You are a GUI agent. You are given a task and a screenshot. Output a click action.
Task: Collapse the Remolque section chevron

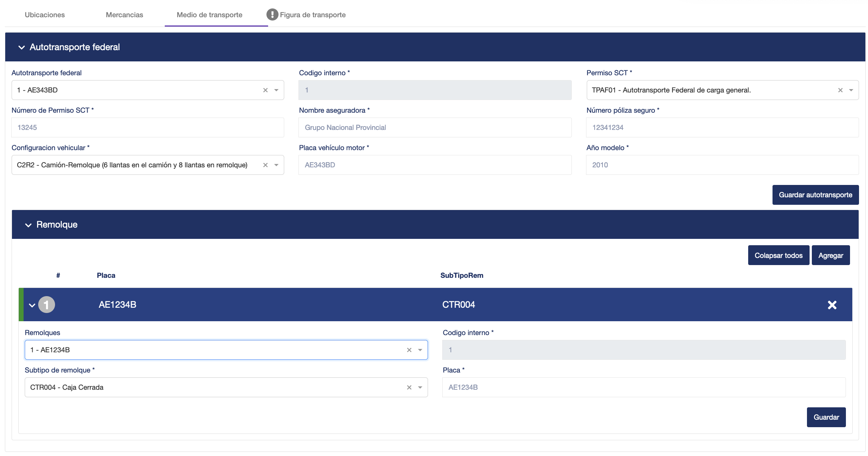28,225
